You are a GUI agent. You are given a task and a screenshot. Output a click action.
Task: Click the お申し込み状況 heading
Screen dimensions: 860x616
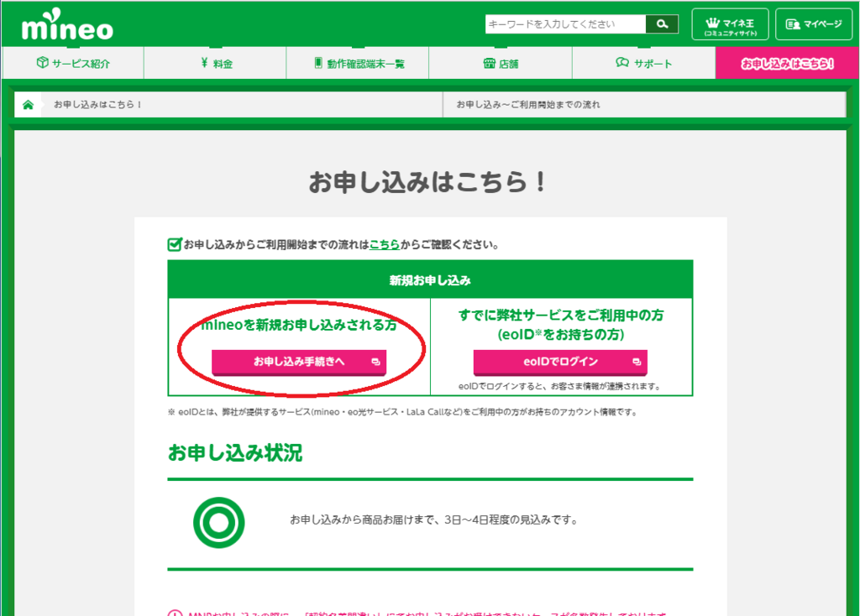coord(235,452)
